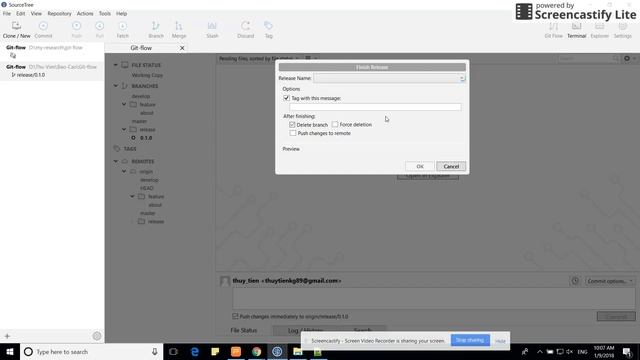This screenshot has height=360, width=640.
Task: Select Working Copy under FILE STATUS
Action: click(147, 75)
